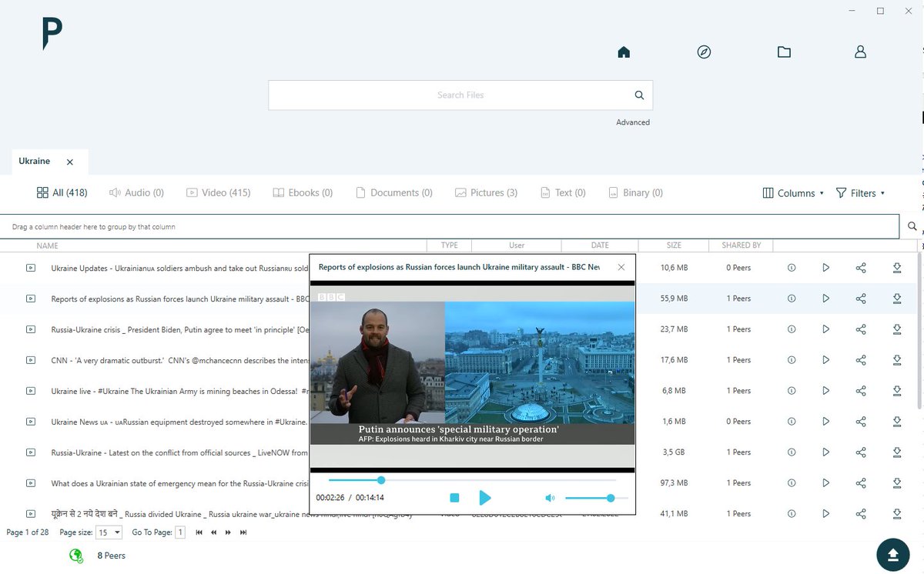Open the Explore compass icon
The image size is (924, 574).
click(x=704, y=52)
